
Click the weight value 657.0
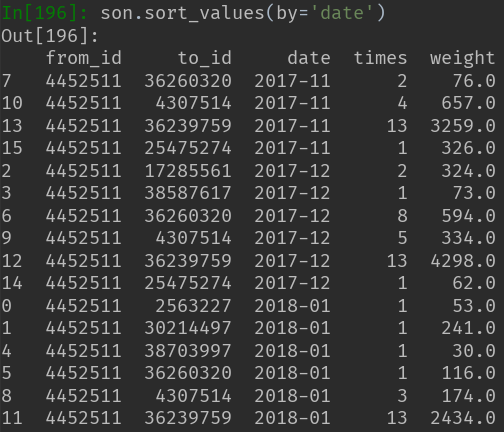pyautogui.click(x=468, y=103)
